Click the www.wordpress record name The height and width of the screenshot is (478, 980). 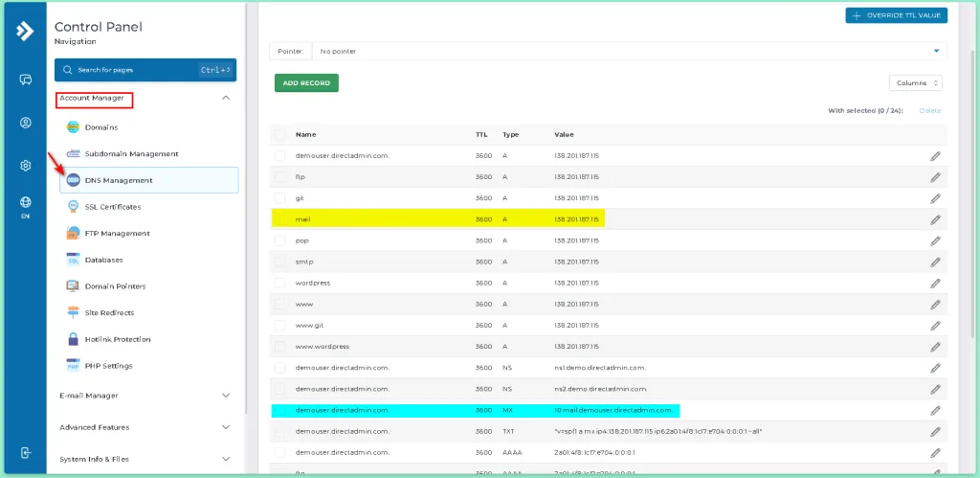[323, 347]
